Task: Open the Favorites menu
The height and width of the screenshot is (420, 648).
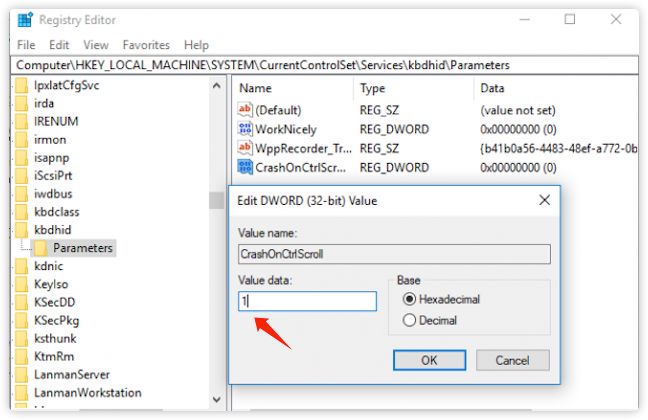Action: pos(146,45)
